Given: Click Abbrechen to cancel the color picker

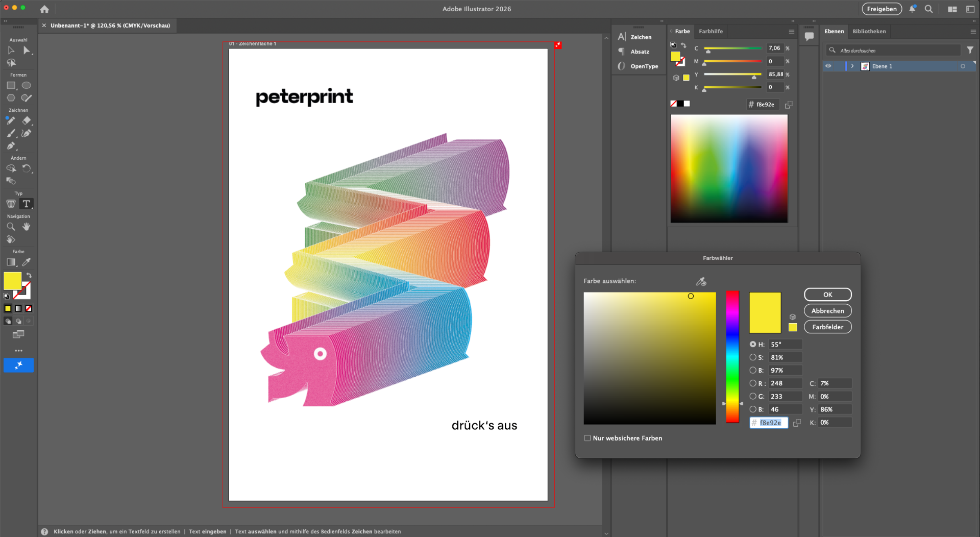Looking at the screenshot, I should tap(827, 311).
